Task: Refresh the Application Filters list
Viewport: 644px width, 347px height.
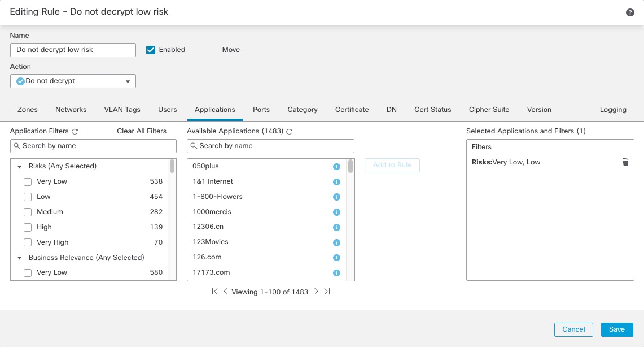Action: coord(74,131)
